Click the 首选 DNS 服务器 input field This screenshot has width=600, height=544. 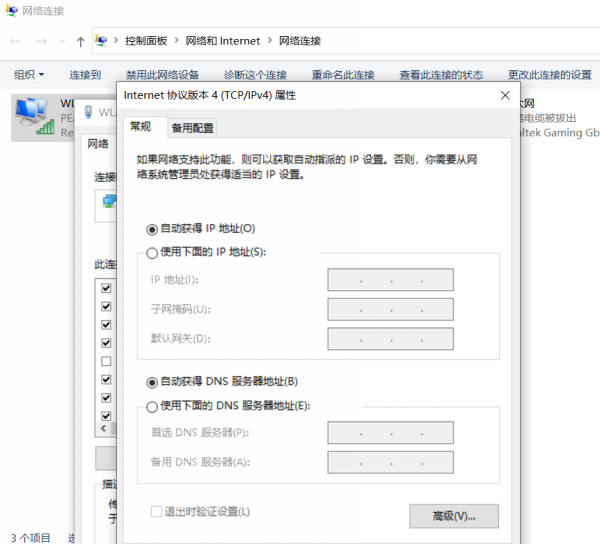[x=390, y=433]
